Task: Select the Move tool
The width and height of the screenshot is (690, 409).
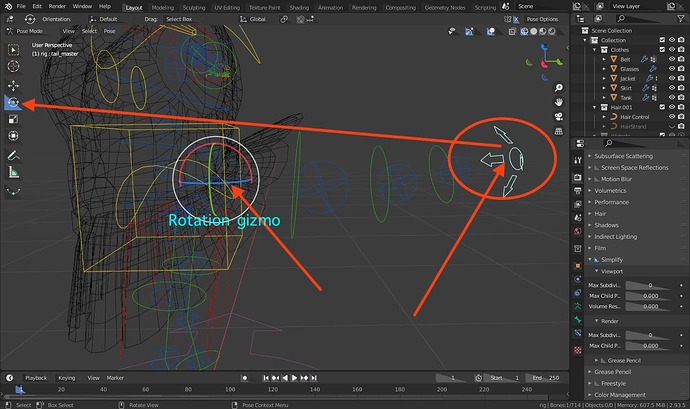Action: tap(13, 85)
